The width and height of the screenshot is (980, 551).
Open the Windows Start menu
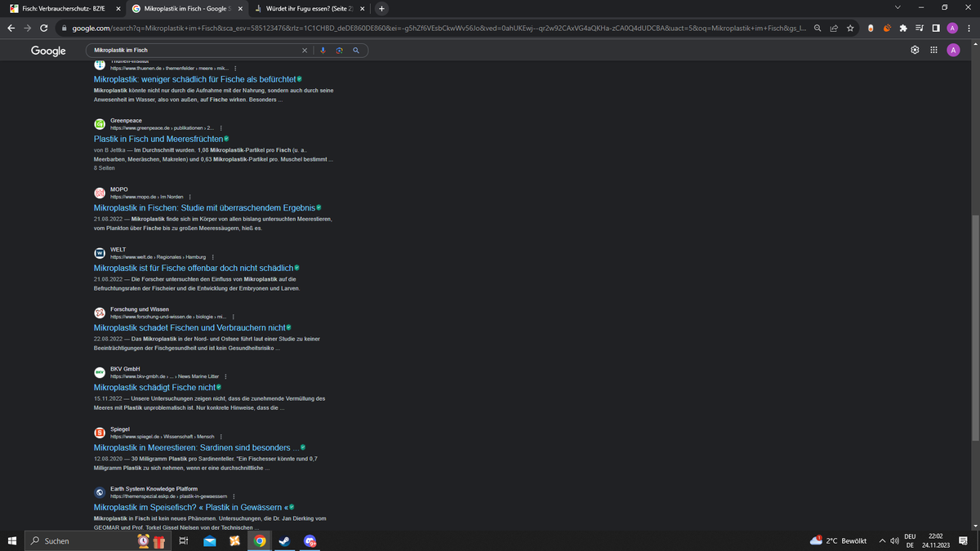pos(11,541)
